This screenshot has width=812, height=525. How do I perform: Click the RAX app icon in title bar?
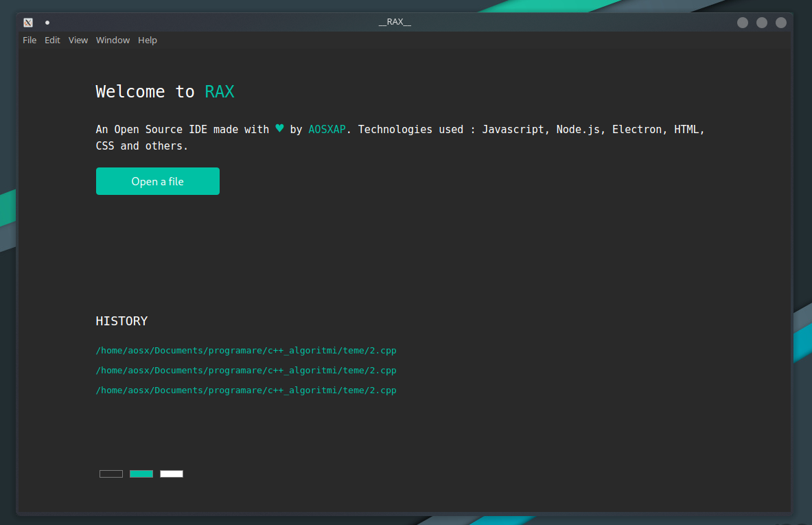(28, 22)
